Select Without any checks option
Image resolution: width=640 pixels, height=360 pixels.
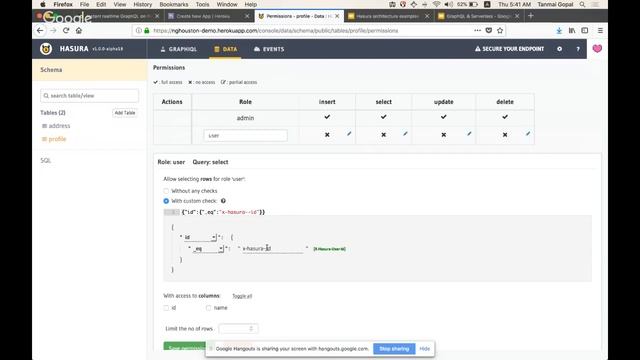click(166, 191)
